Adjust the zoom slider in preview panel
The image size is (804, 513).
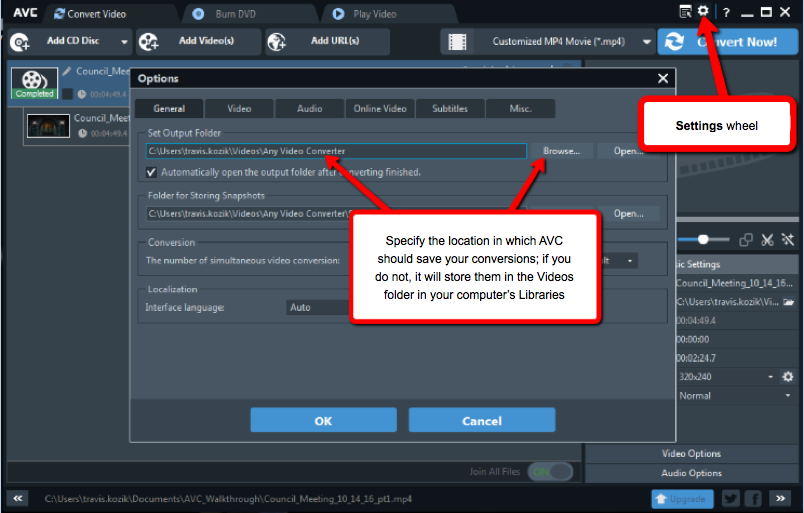[703, 239]
